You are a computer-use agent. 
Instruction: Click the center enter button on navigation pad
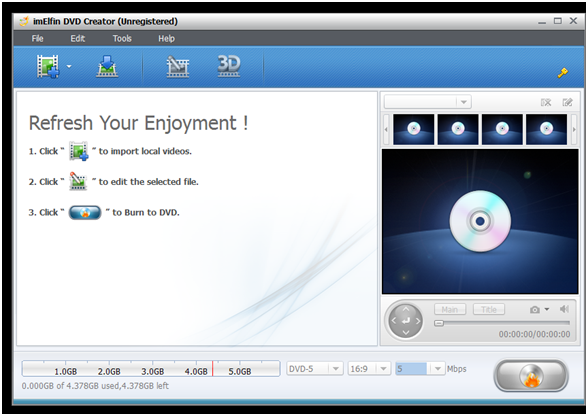click(x=406, y=321)
